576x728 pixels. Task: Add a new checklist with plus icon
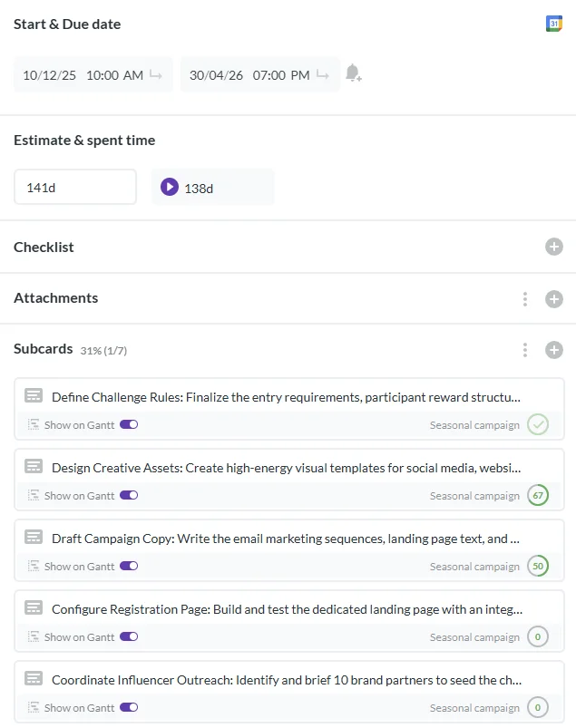tap(553, 247)
